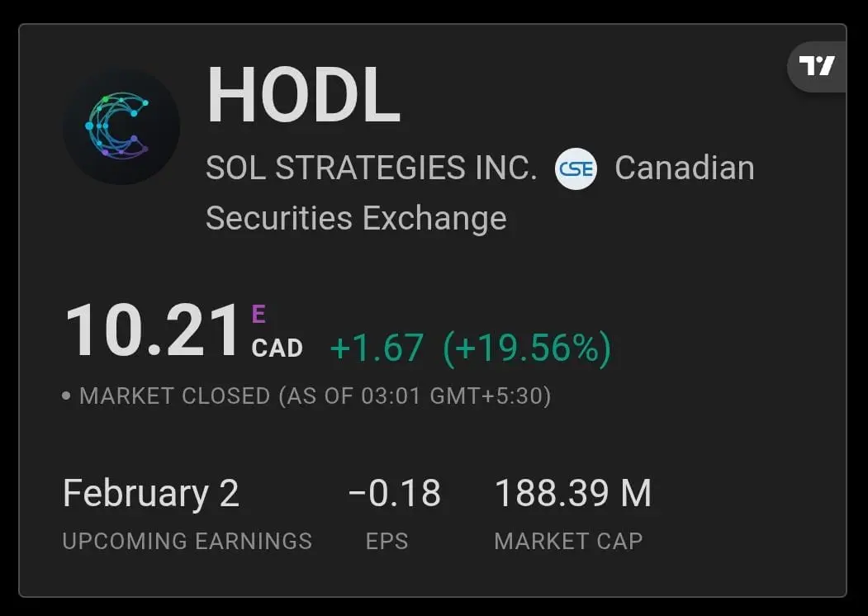
Task: Click the market closed status dot
Action: click(x=66, y=396)
